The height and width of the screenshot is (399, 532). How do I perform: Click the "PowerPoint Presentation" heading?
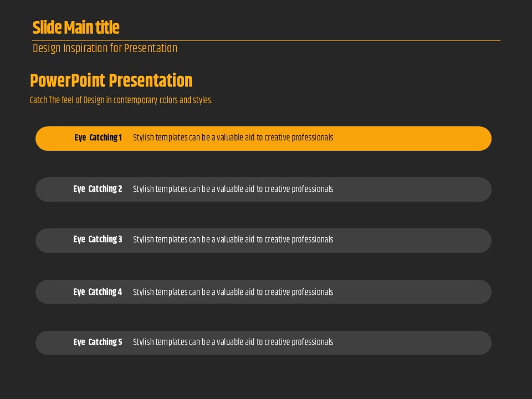[111, 81]
